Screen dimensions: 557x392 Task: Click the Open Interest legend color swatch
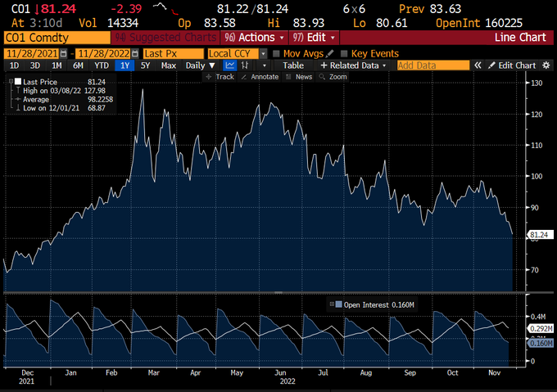click(x=338, y=304)
